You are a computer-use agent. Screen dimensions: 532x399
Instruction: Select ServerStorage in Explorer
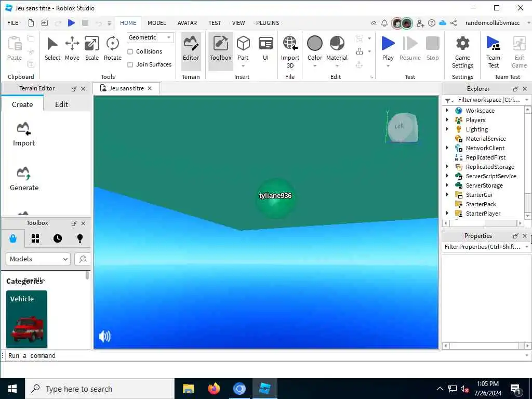click(x=484, y=185)
